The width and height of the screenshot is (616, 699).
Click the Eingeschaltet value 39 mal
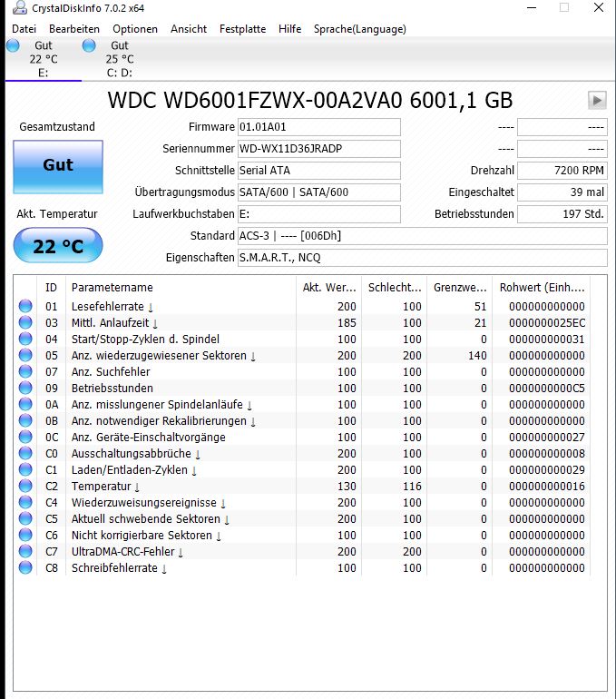[562, 192]
